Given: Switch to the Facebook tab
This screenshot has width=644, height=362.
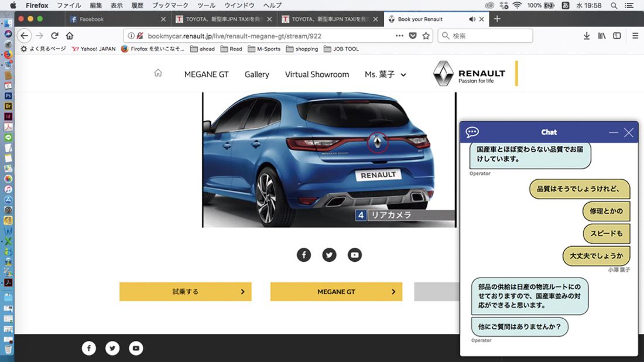Looking at the screenshot, I should pos(117,19).
